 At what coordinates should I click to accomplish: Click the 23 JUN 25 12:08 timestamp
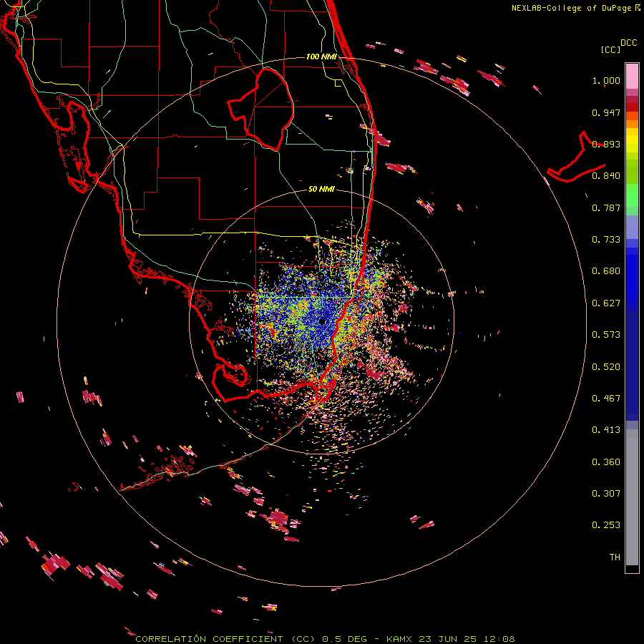click(x=467, y=639)
